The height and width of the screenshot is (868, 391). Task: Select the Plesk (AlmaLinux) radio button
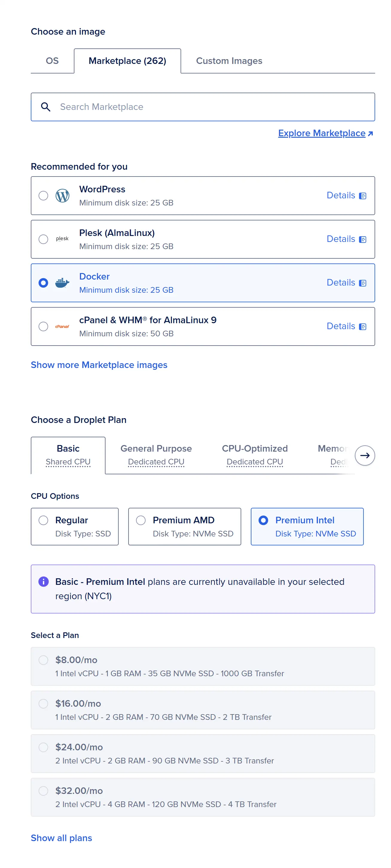pos(43,239)
